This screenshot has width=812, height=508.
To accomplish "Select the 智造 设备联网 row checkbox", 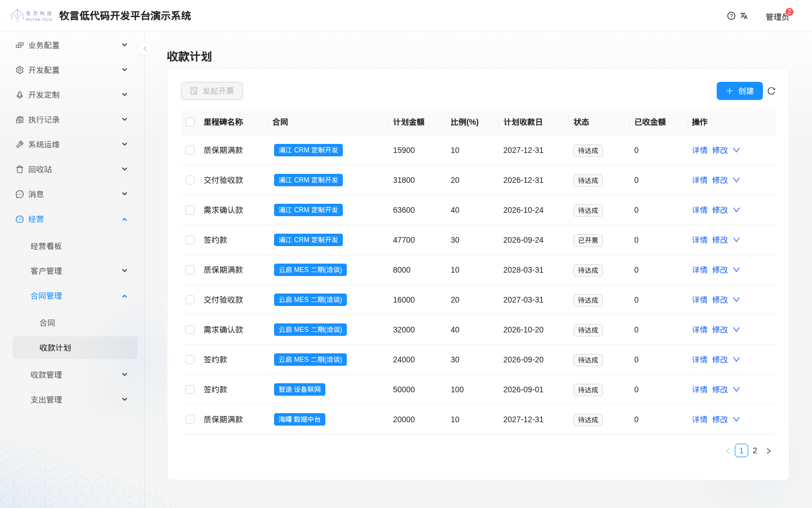I will (x=190, y=389).
